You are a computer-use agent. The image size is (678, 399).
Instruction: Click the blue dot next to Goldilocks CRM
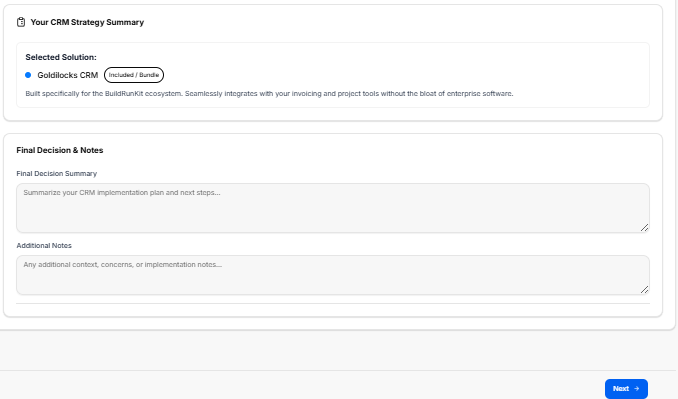[x=28, y=75]
